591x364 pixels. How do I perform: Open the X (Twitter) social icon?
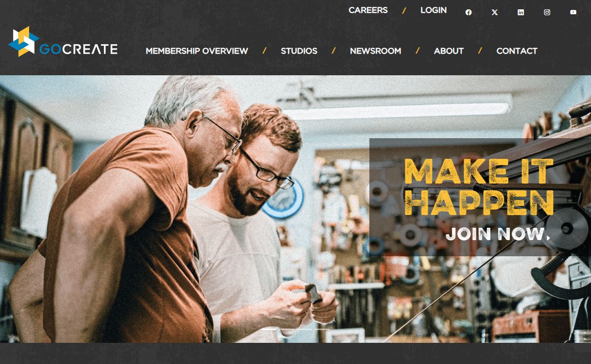click(494, 12)
